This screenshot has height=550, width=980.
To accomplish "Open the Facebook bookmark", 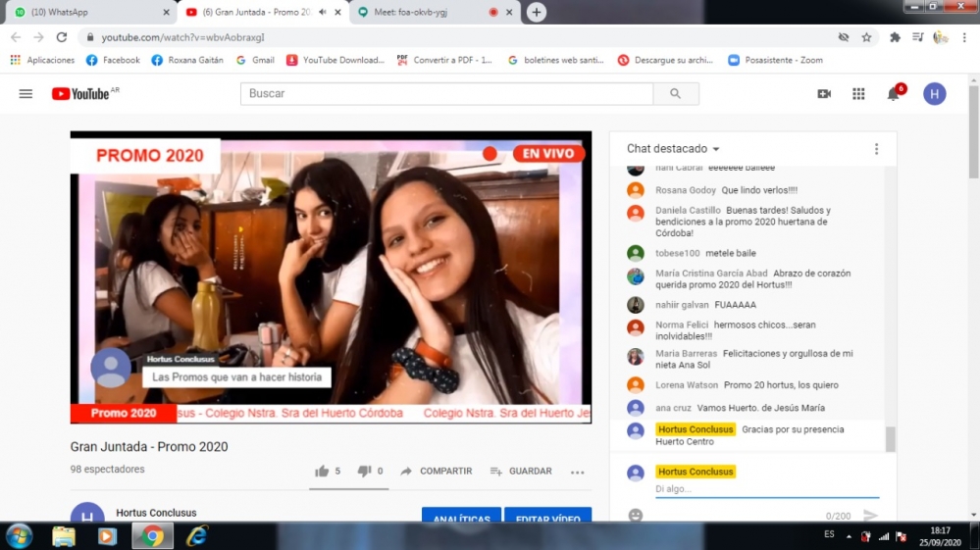I will point(113,60).
